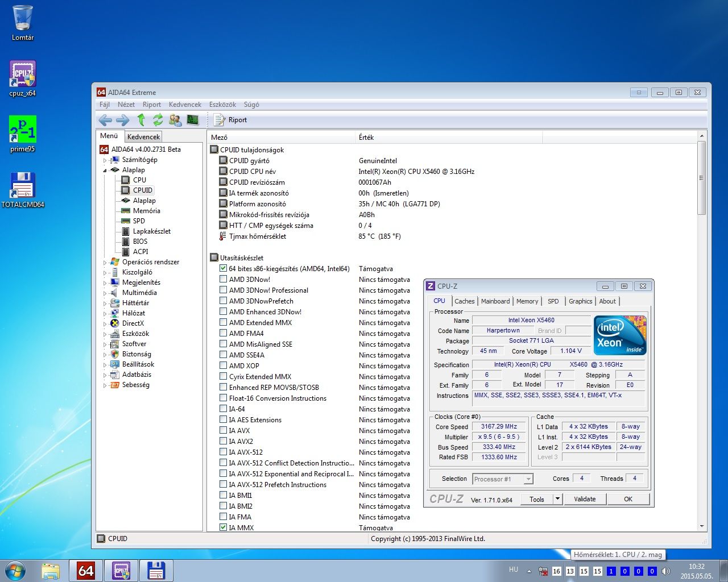Toggle the 64 bites x86-kiegészítés checkbox
Image resolution: width=728 pixels, height=582 pixels.
tap(224, 268)
